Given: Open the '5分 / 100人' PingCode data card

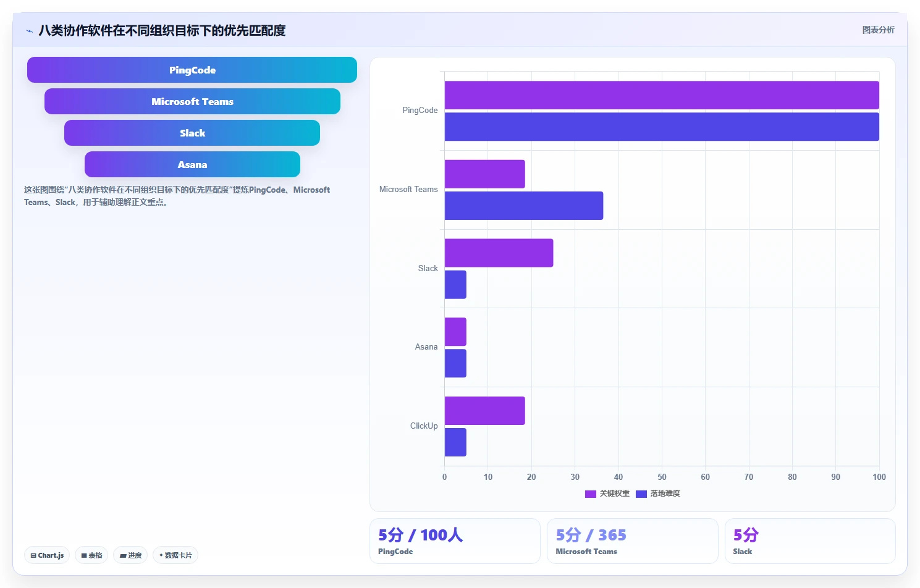Looking at the screenshot, I should point(455,541).
